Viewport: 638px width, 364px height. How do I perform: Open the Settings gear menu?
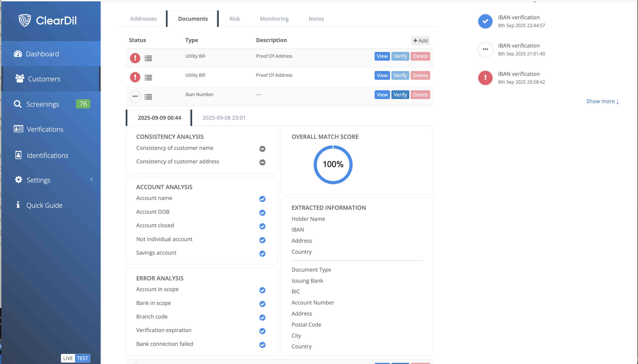[18, 179]
